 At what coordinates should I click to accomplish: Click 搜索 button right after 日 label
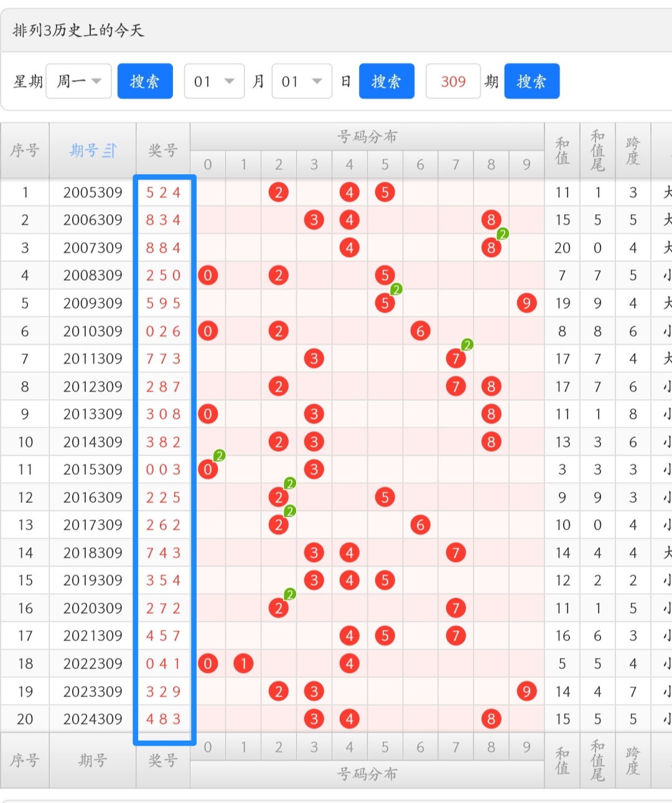click(386, 81)
